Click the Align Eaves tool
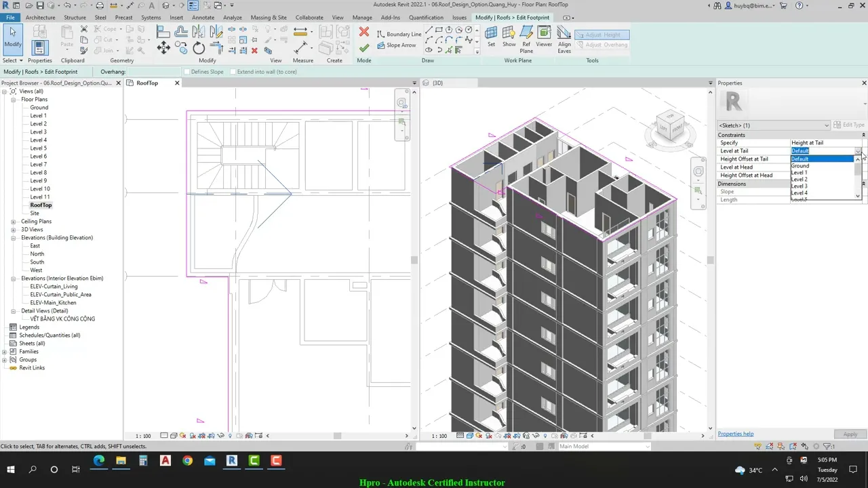Viewport: 868px width, 488px height. coord(564,39)
